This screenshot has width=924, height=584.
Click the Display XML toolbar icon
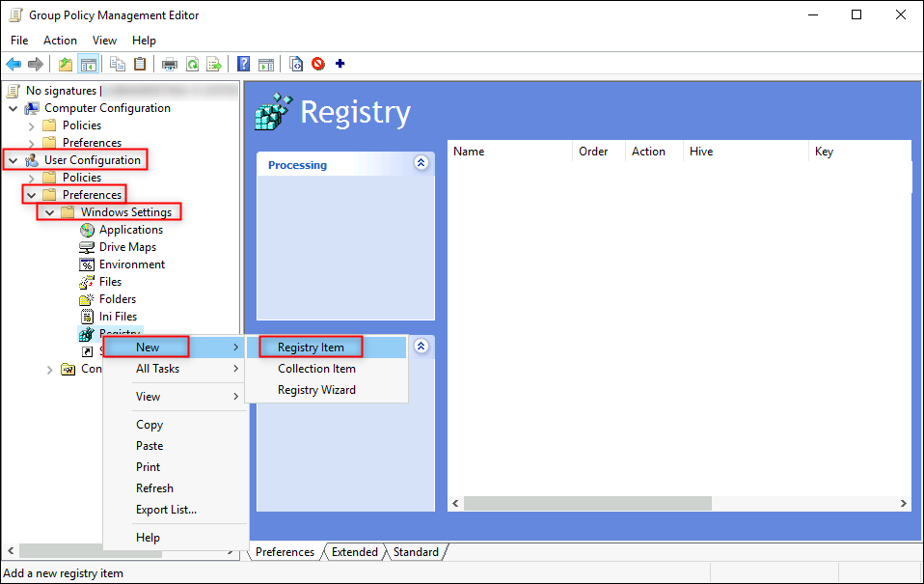tap(296, 64)
